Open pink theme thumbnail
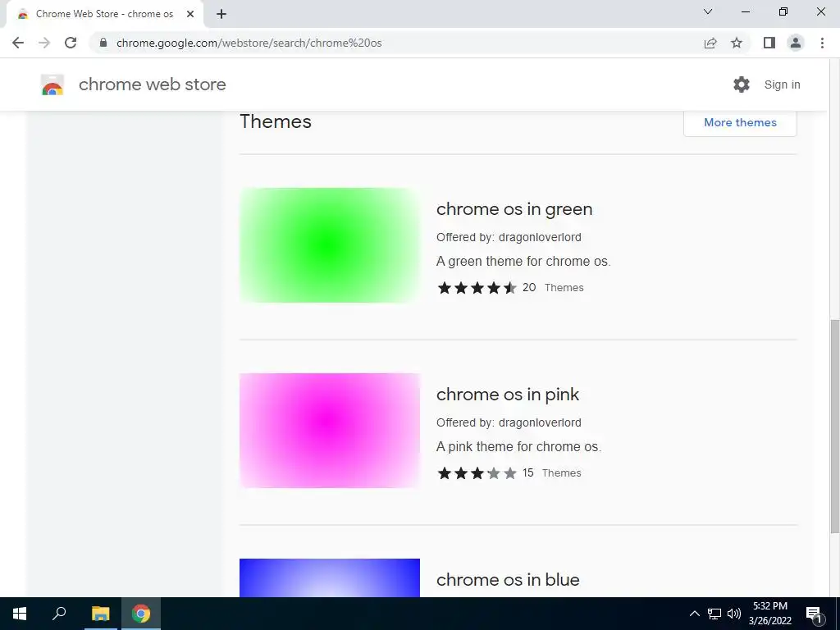Viewport: 840px width, 630px height. 330,430
